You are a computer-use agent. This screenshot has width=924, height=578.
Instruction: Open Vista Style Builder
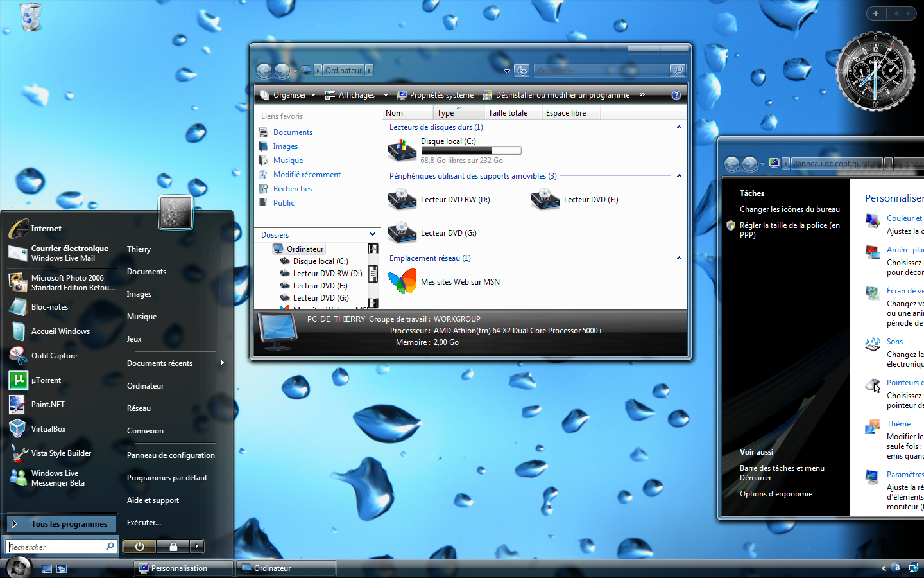51,453
